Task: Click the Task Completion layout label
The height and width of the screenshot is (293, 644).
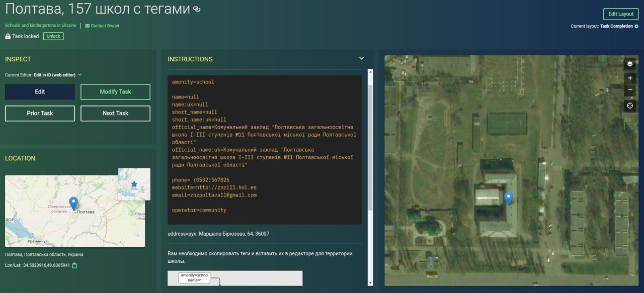Action: (x=616, y=26)
